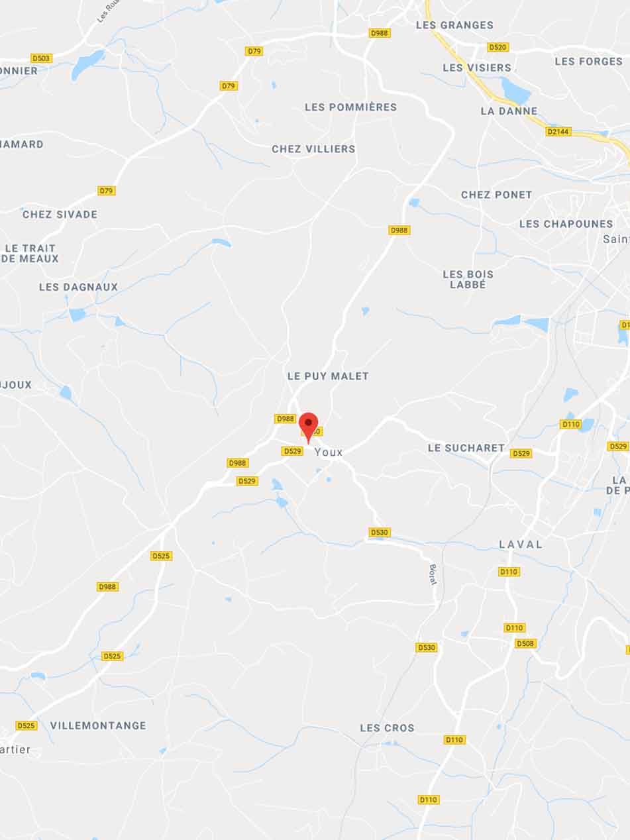The image size is (630, 840).
Task: Click the Youx town label
Action: tap(329, 452)
